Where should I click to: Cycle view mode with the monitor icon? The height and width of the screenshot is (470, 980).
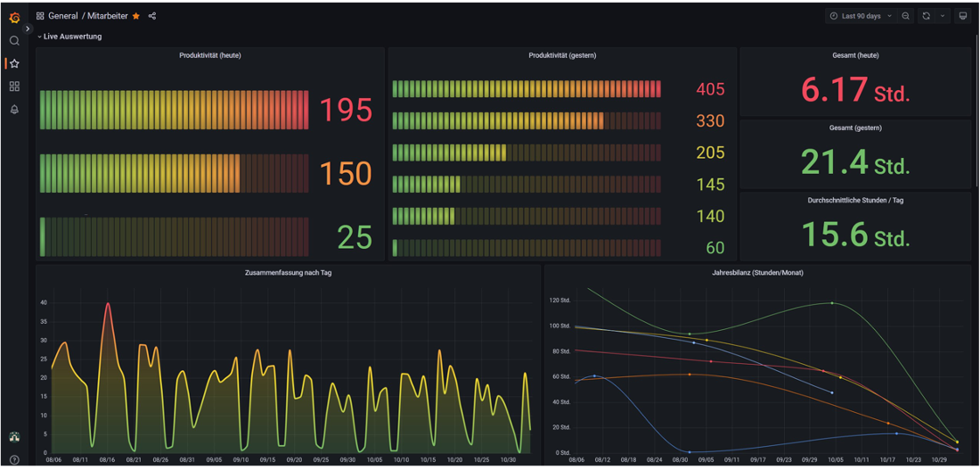[x=962, y=16]
